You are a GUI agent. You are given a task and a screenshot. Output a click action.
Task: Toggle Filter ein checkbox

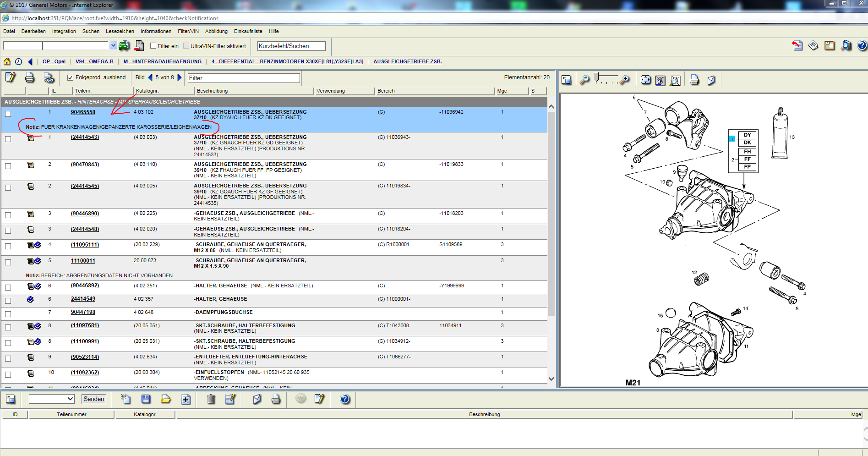(153, 46)
